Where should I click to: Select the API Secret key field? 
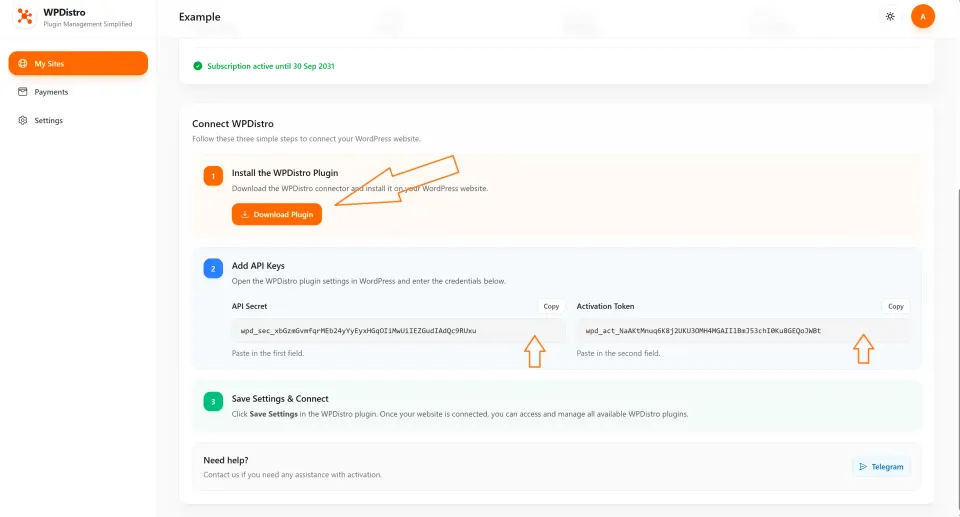point(398,331)
